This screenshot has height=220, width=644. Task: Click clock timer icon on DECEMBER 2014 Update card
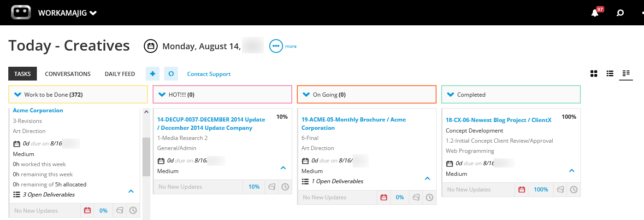coord(285,187)
